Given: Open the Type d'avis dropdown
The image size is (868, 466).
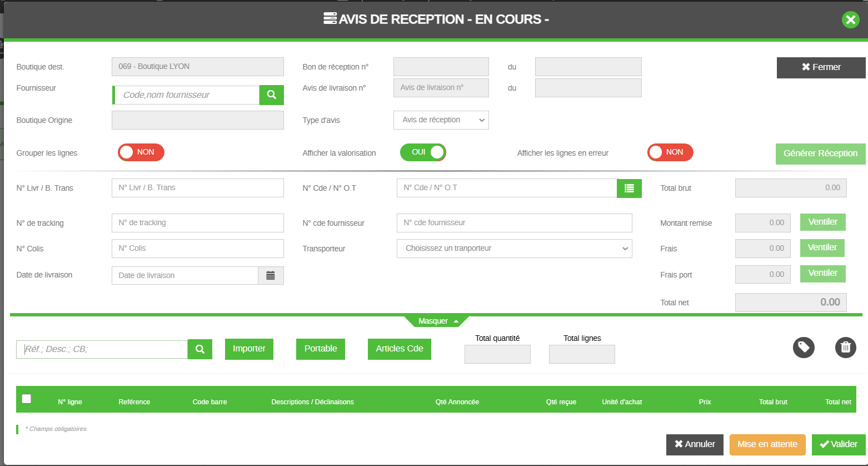Looking at the screenshot, I should (x=441, y=120).
